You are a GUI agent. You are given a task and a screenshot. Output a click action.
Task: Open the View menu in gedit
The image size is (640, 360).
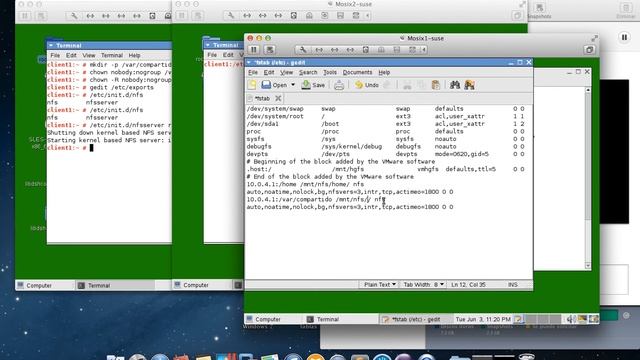[286, 72]
